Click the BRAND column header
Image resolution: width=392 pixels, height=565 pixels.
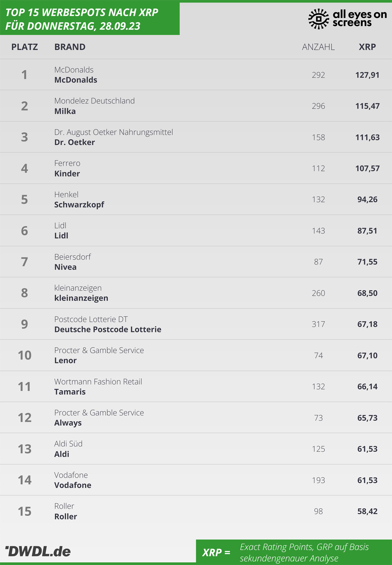[70, 47]
